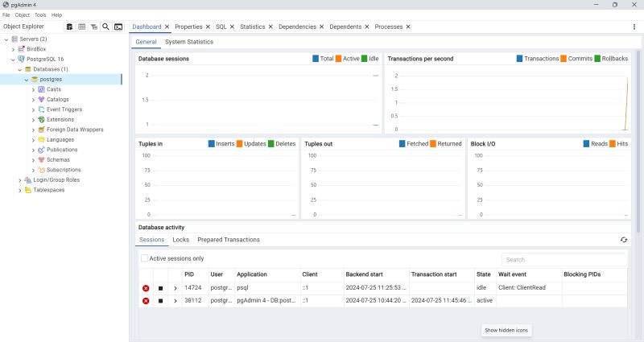Open the Processes tab
Image resolution: width=644 pixels, height=342 pixels.
pyautogui.click(x=389, y=27)
